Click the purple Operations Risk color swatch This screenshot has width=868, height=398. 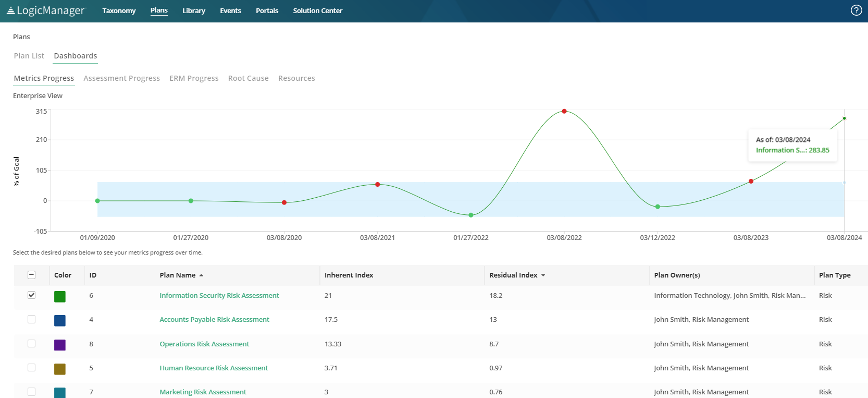[x=60, y=345]
